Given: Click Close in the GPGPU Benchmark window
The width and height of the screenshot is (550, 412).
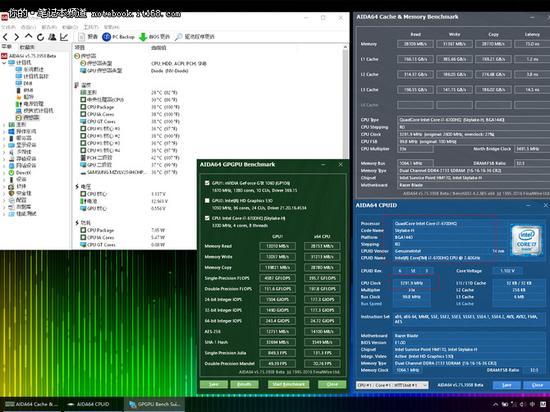Looking at the screenshot, I should pos(332,384).
